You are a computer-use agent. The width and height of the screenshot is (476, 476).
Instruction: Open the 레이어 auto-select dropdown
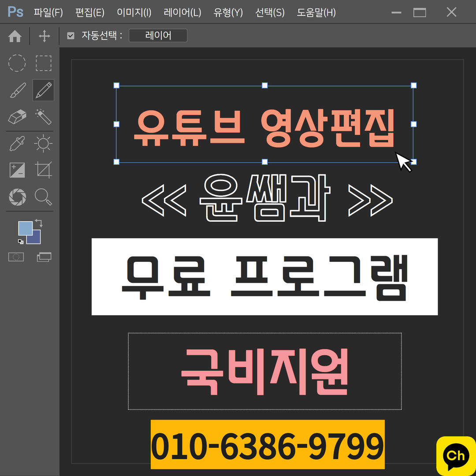click(158, 36)
